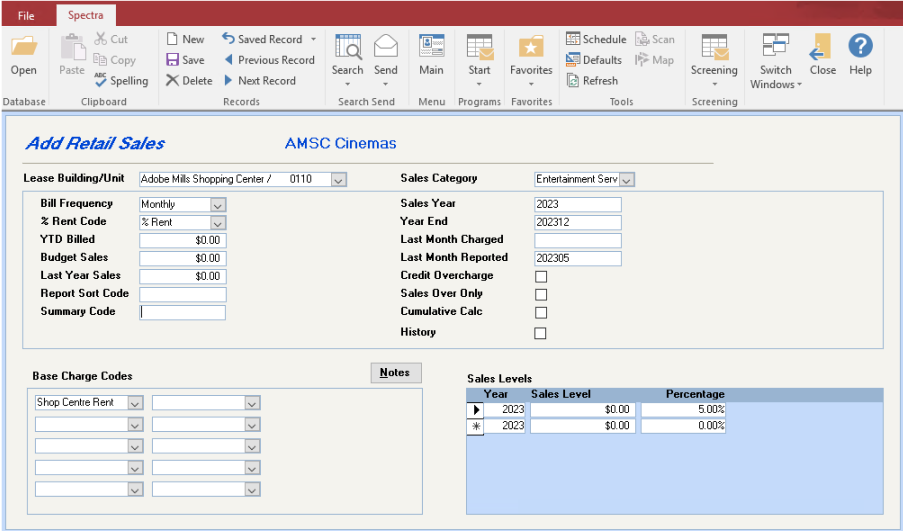The height and width of the screenshot is (532, 903).
Task: Go to Next Record
Action: 260,80
